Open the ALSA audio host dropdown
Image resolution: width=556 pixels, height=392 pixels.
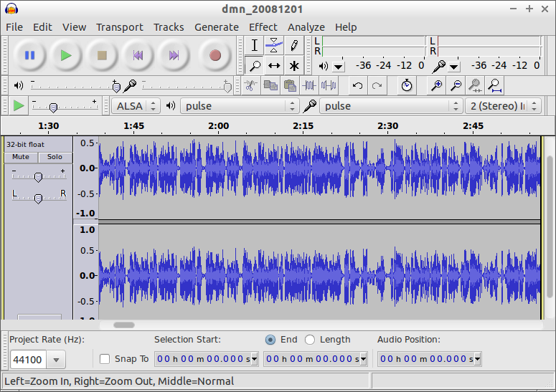pos(136,106)
